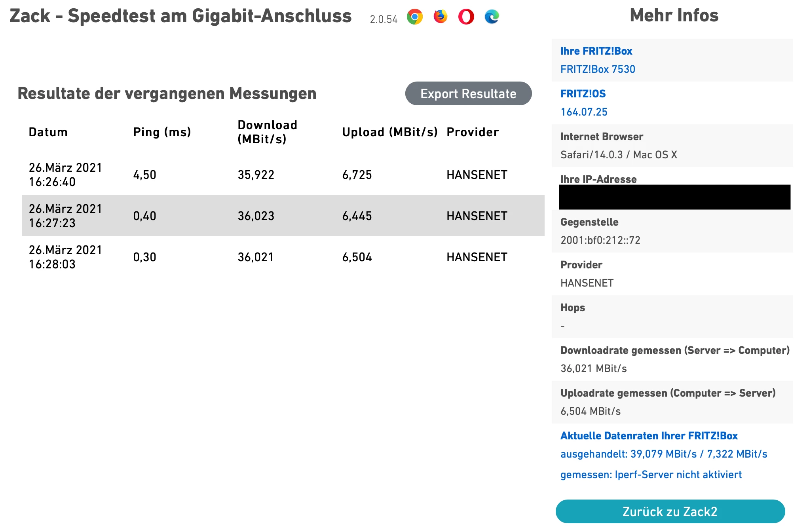Click the 164.07.25 version link
Screen dimensions: 809x532
pos(584,112)
